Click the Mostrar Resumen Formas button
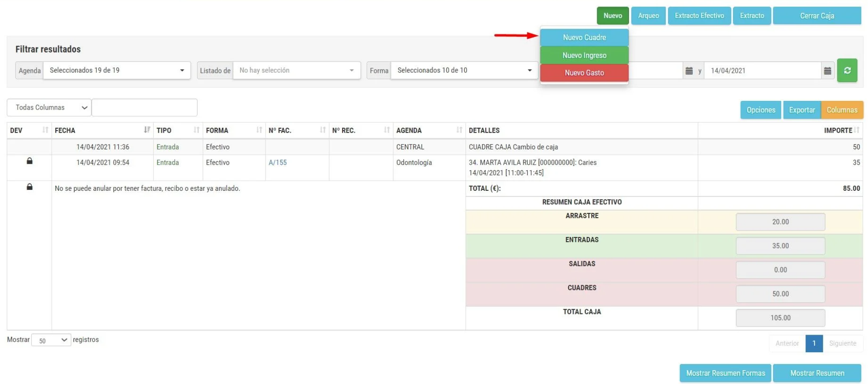 pyautogui.click(x=725, y=373)
